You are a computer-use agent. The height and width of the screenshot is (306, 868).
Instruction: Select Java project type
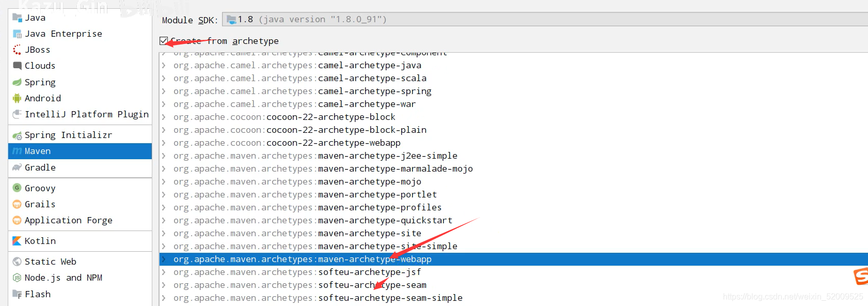coord(80,18)
